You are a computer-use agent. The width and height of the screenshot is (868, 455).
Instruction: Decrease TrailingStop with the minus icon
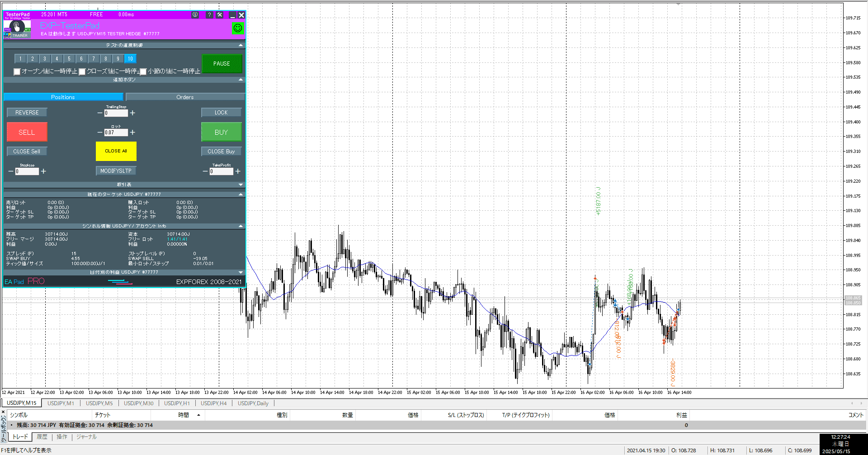100,113
